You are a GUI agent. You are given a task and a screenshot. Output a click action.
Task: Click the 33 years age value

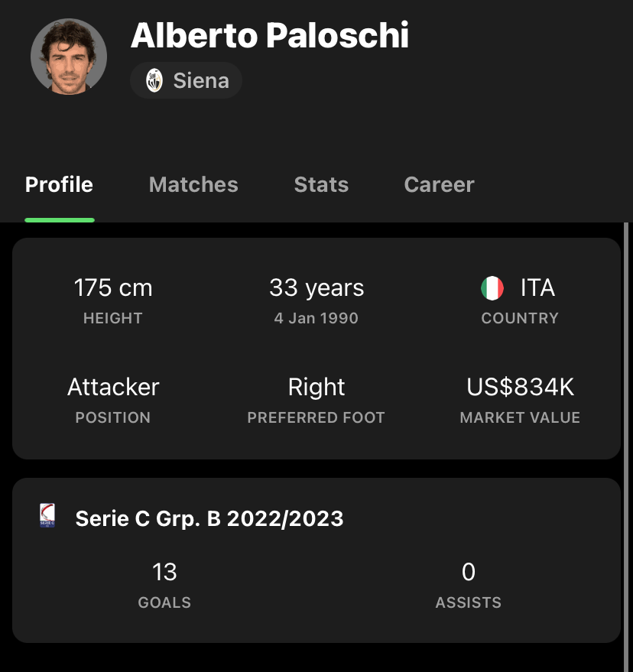coord(316,287)
